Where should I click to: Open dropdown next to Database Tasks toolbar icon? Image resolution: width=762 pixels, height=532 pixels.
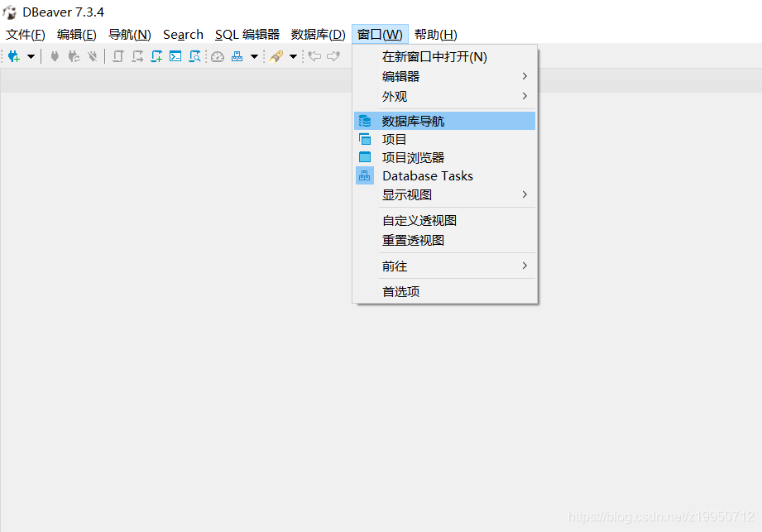254,56
